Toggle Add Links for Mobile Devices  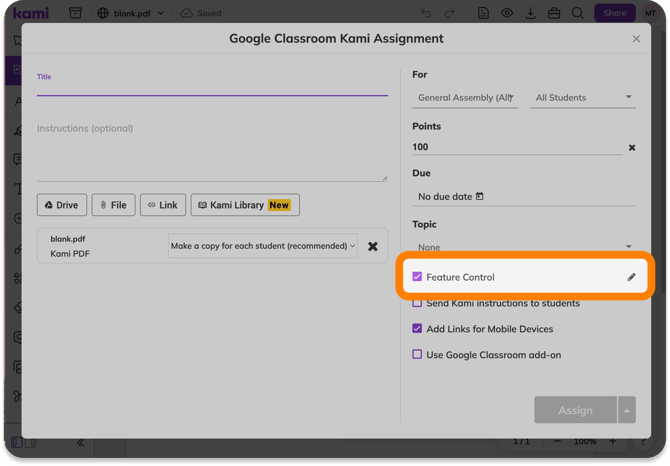(417, 328)
